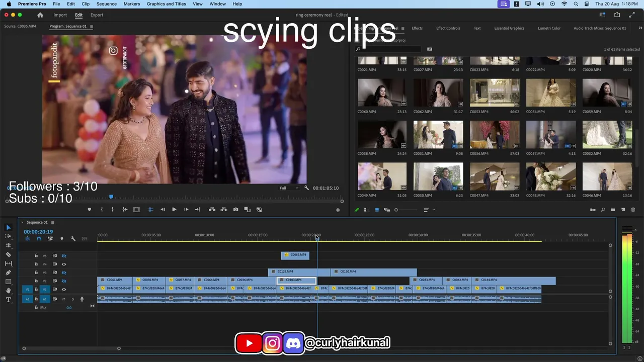This screenshot has width=644, height=362.
Task: Toggle V5 track output eye
Action: [x=64, y=256]
